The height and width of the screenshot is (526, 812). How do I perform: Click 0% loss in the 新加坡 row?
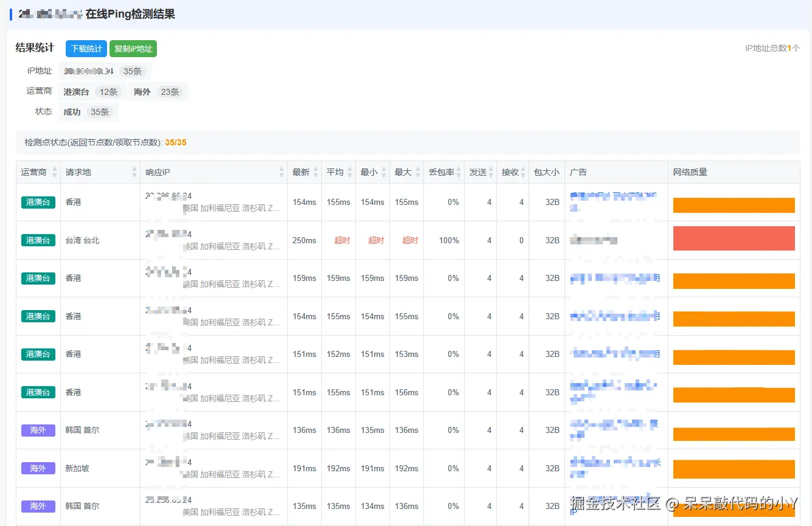(x=453, y=468)
